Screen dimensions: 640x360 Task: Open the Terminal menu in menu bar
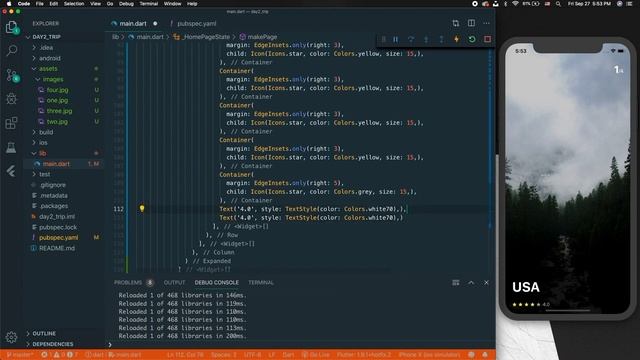(149, 4)
